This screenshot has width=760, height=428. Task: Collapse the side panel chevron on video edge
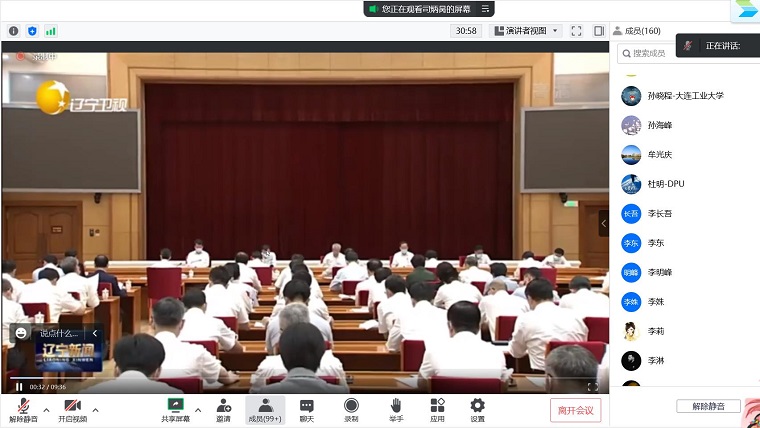tap(603, 222)
